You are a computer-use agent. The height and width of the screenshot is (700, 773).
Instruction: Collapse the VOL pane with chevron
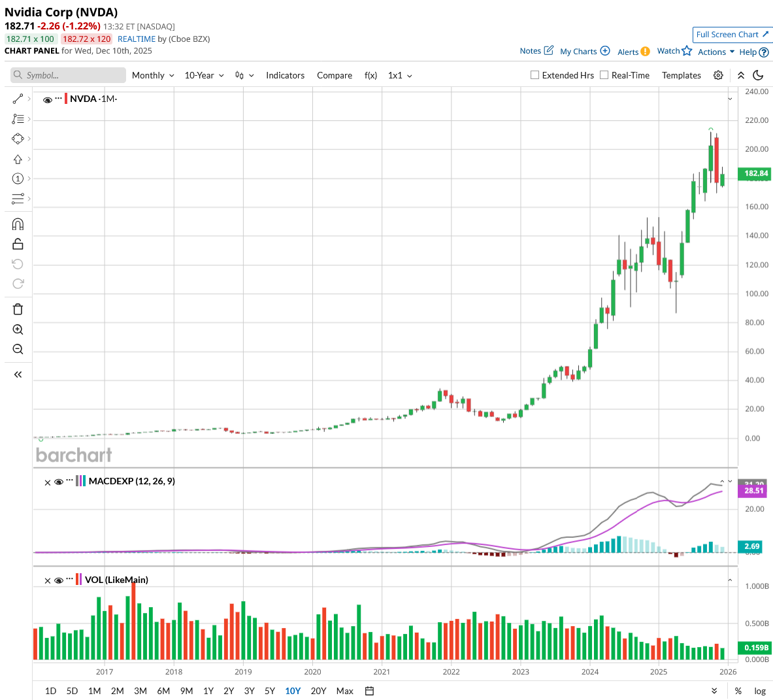point(730,580)
